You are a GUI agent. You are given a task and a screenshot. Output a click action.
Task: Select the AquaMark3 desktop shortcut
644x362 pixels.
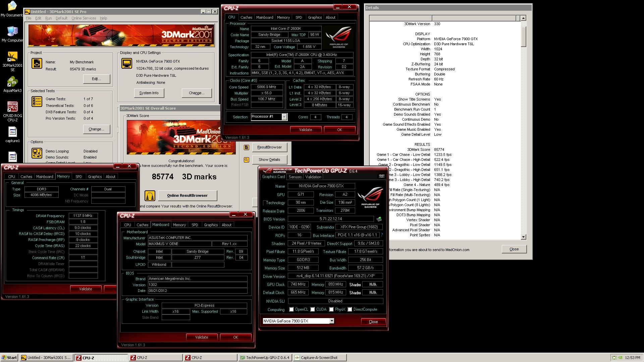point(12,84)
